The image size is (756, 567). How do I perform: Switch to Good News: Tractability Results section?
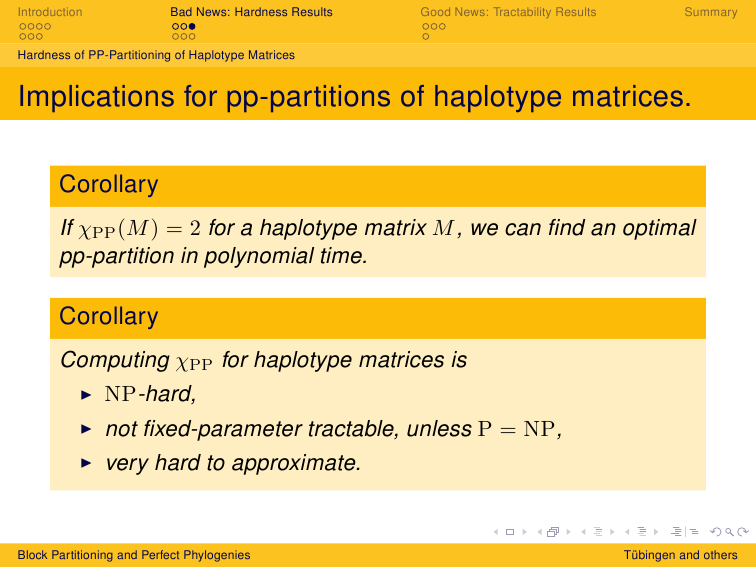508,12
